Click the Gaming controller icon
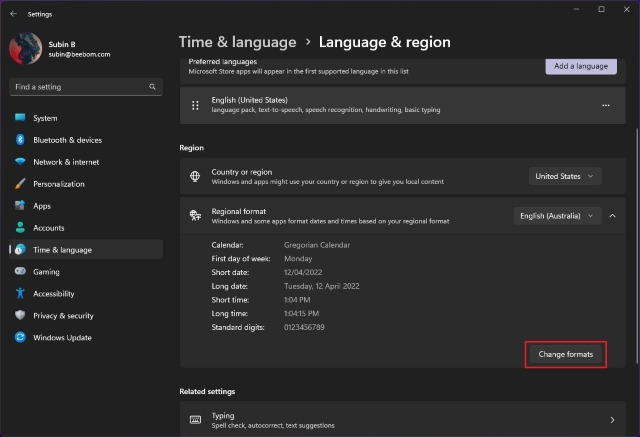640x437 pixels. 20,271
